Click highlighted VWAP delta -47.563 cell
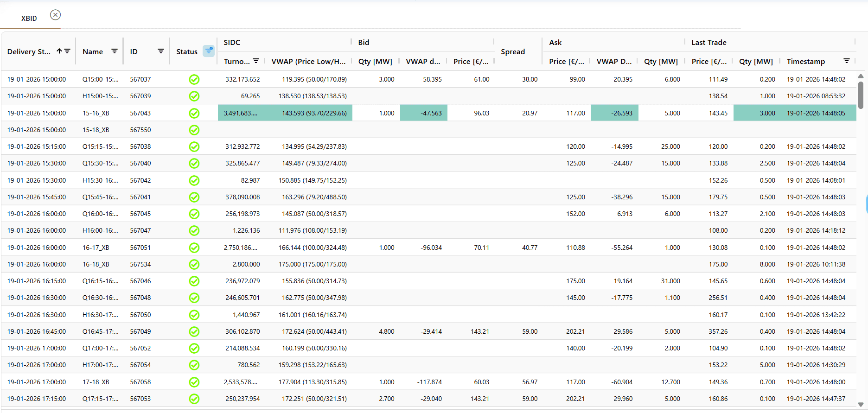Viewport: 868px width, 413px height. point(424,113)
